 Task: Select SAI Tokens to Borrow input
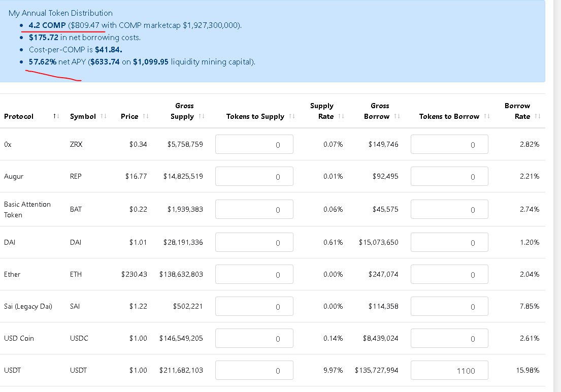[x=449, y=306]
